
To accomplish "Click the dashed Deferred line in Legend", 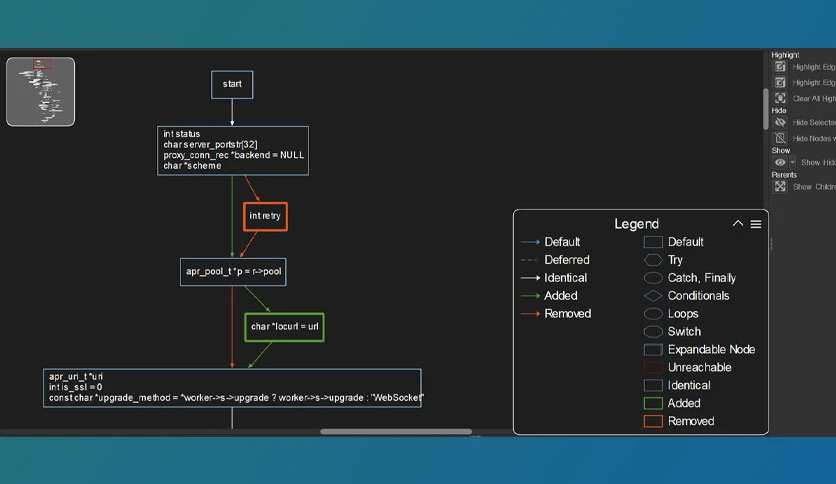I will [529, 260].
